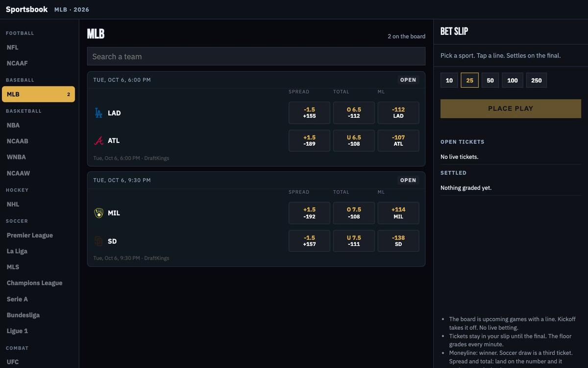Viewport: 588px width, 368px height.
Task: Click 'Tue, Oct 6, 9:30 PM · DraftKings' footer
Action: (131, 258)
